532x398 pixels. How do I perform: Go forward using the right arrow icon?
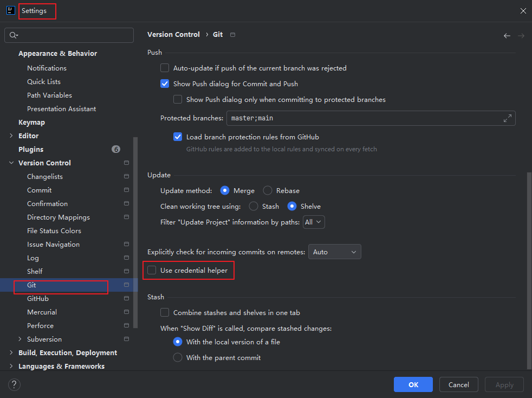pyautogui.click(x=521, y=36)
